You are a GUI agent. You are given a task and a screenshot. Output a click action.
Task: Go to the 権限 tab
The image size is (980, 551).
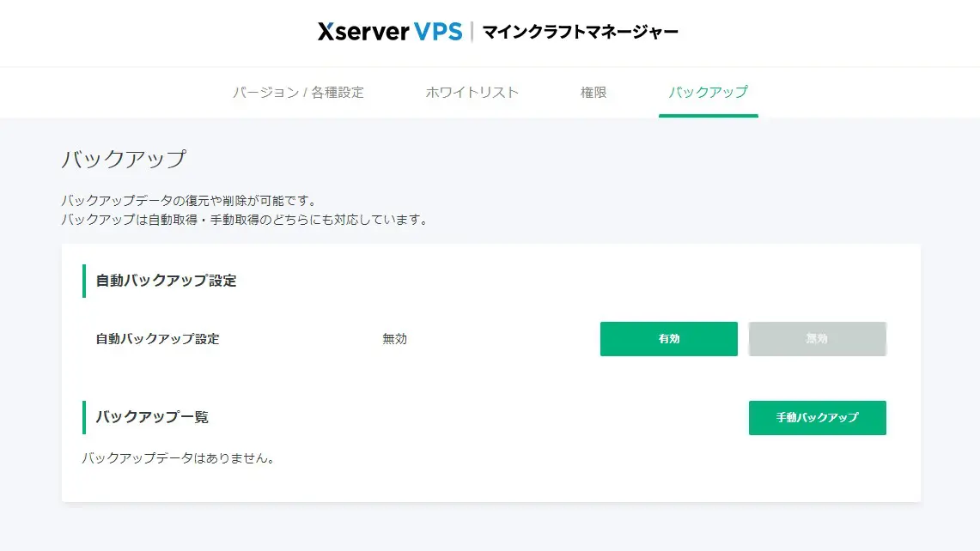[x=593, y=92]
